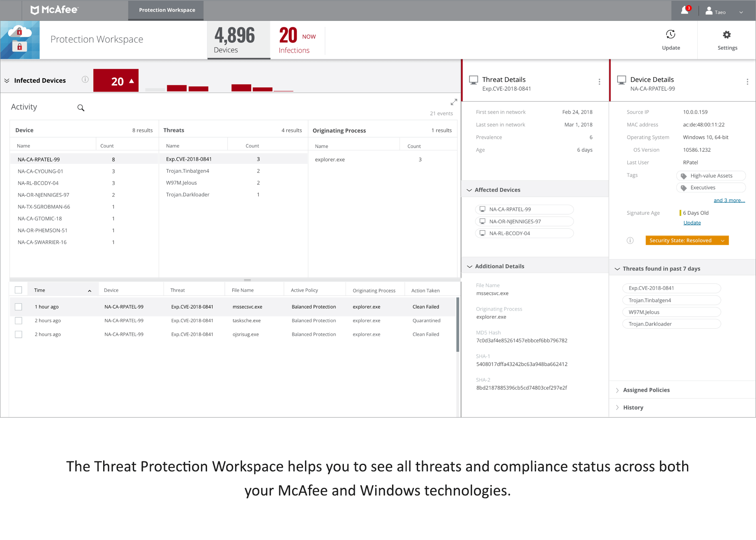756x540 pixels.
Task: Select device NA-CA-GTOMIC-18 in Device list
Action: [x=84, y=218]
